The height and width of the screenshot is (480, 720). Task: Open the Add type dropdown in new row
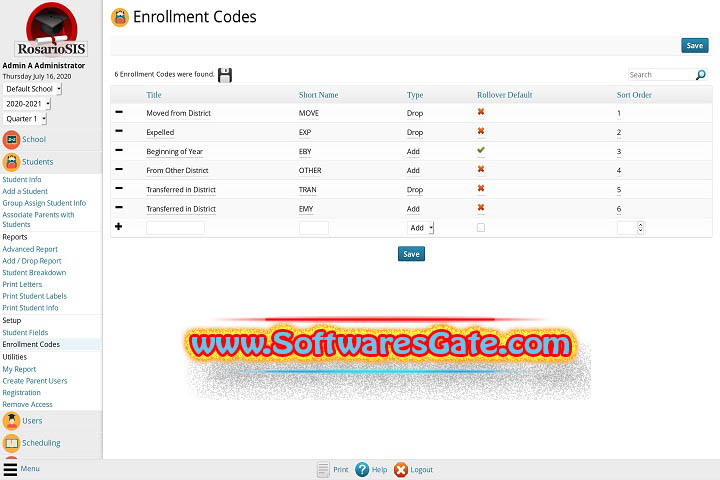[420, 228]
